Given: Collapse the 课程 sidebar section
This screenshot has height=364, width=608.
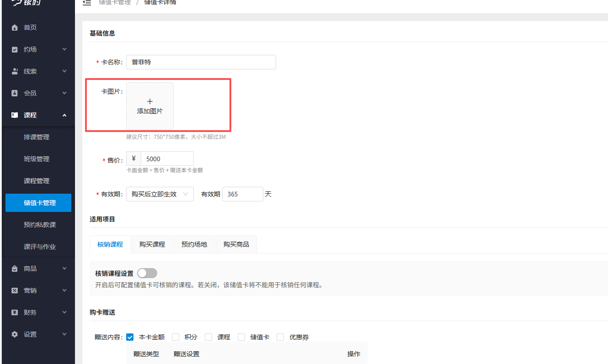Looking at the screenshot, I should pos(64,115).
